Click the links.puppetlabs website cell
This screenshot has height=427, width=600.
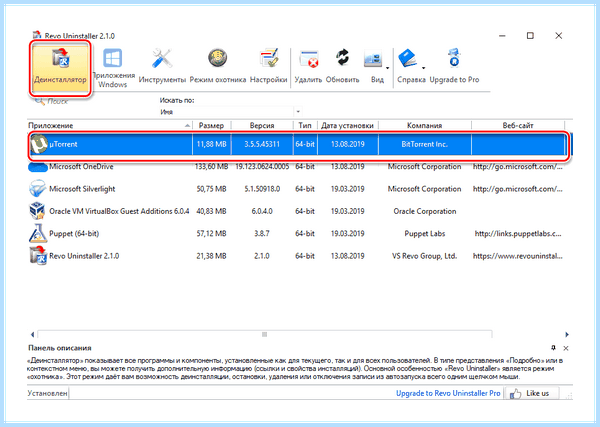pos(518,234)
